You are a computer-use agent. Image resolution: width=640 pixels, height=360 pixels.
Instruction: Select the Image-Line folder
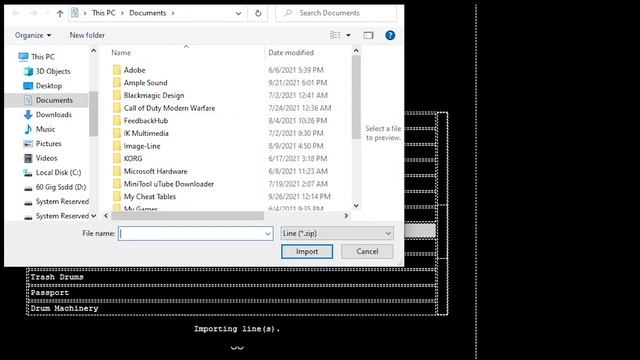click(142, 146)
